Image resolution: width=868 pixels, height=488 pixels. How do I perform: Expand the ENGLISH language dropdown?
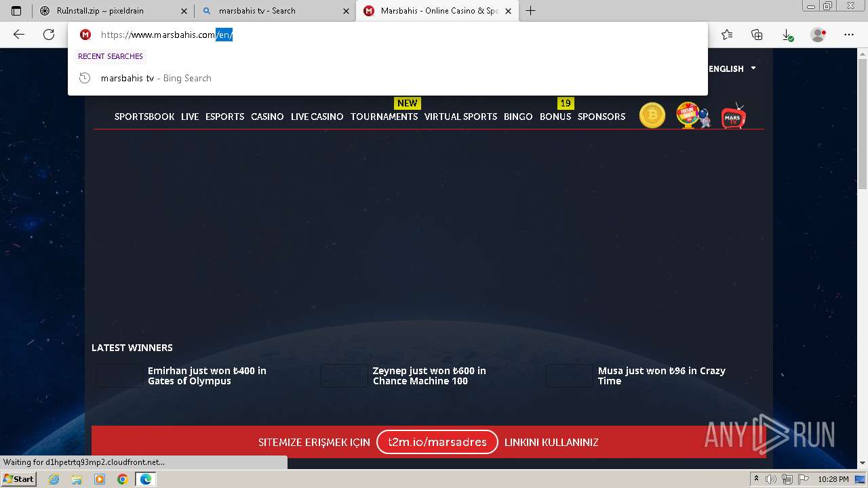tap(732, 68)
